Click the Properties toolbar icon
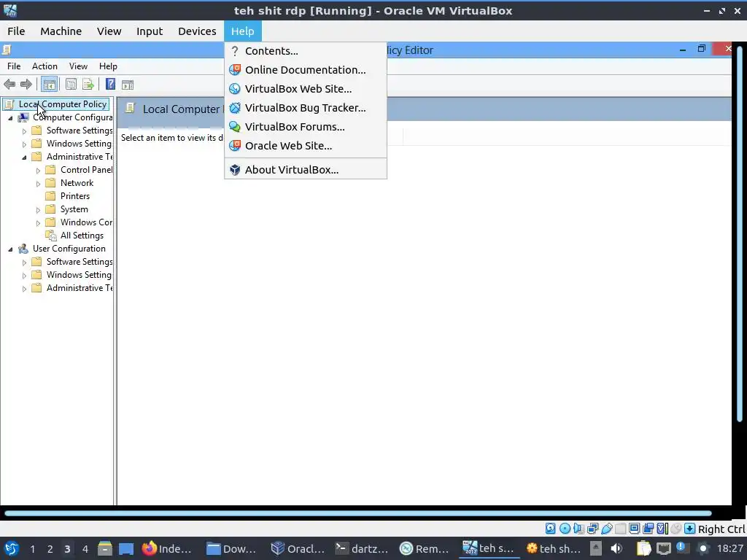Screen dimensions: 747x560 (71, 85)
